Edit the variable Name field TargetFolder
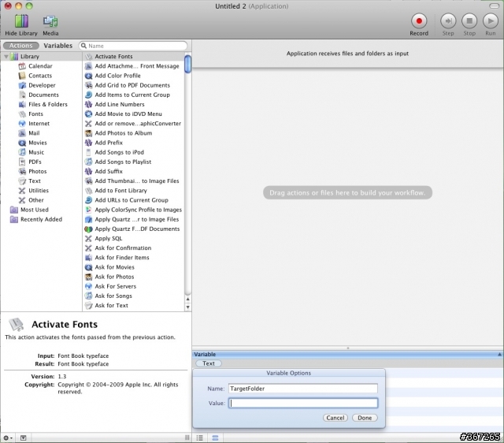 click(x=302, y=389)
